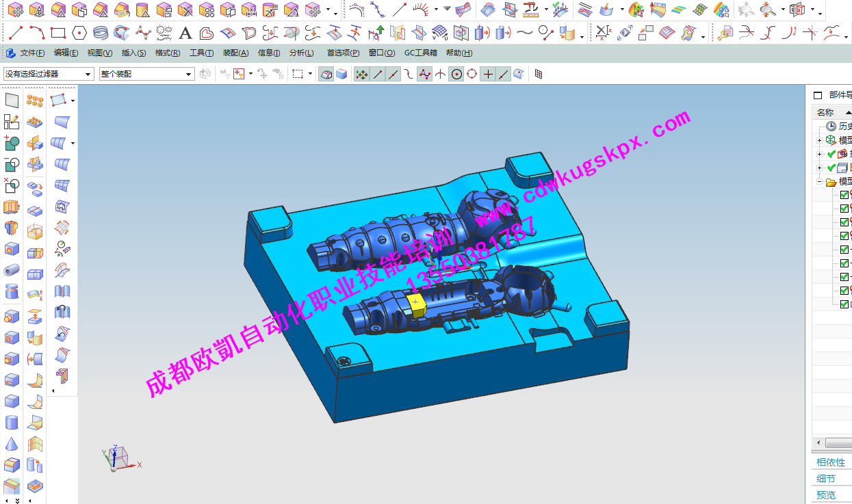Viewport: 852px width, 504px height.
Task: Click the orange pattern feature icon
Action: [x=35, y=101]
